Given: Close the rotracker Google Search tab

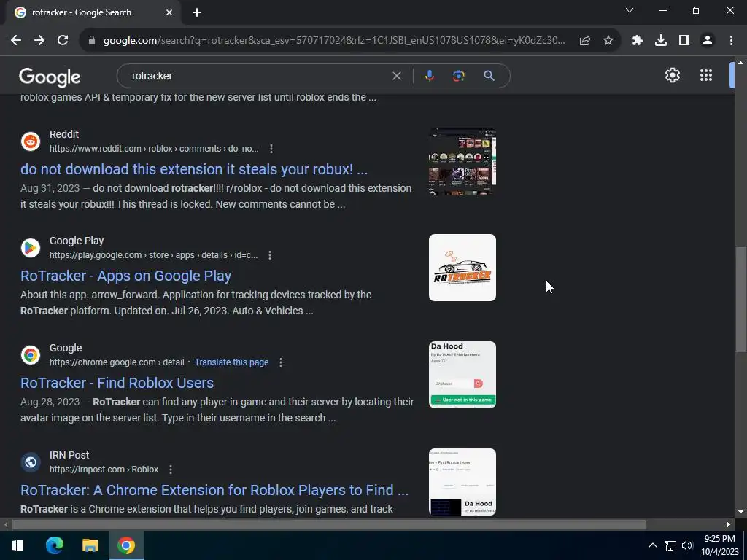Looking at the screenshot, I should [169, 12].
